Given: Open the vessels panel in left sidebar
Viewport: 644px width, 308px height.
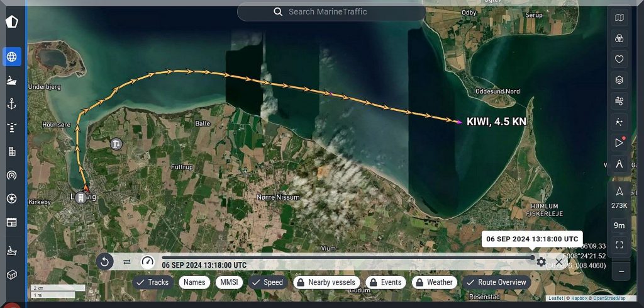Looking at the screenshot, I should point(11,81).
